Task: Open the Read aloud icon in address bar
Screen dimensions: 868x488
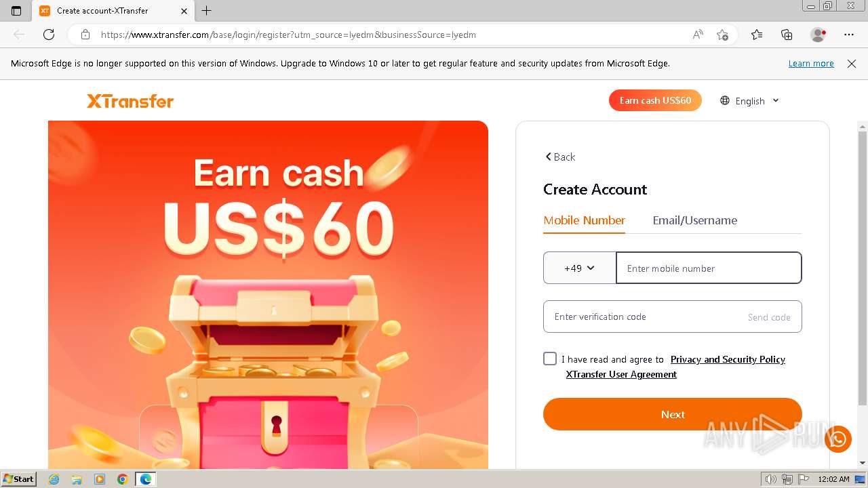Action: pos(698,35)
